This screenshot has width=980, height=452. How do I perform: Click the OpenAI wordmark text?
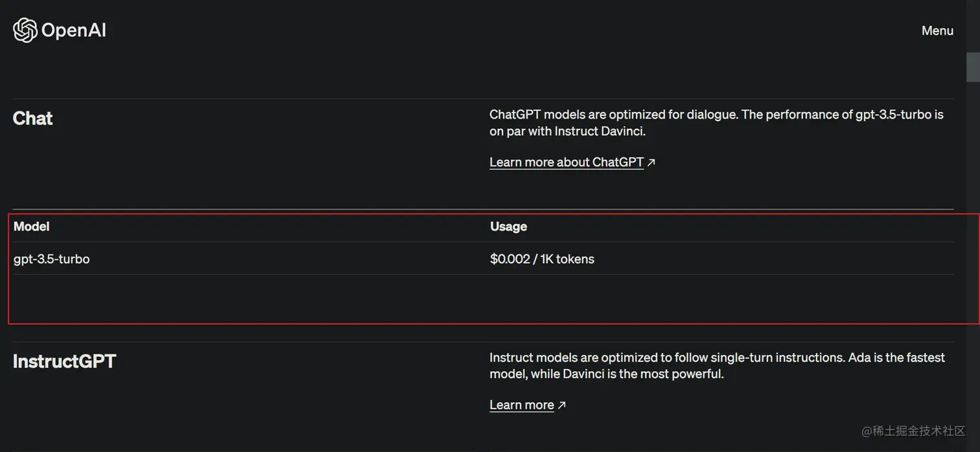[73, 30]
